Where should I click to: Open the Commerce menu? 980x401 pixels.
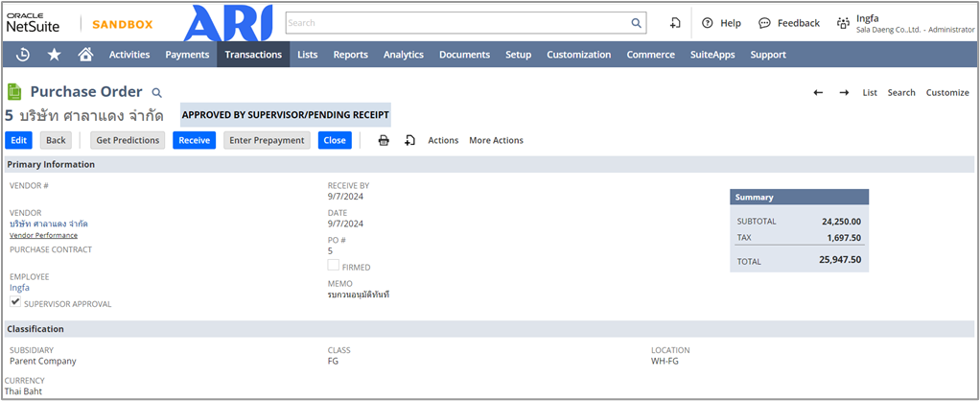click(x=651, y=55)
